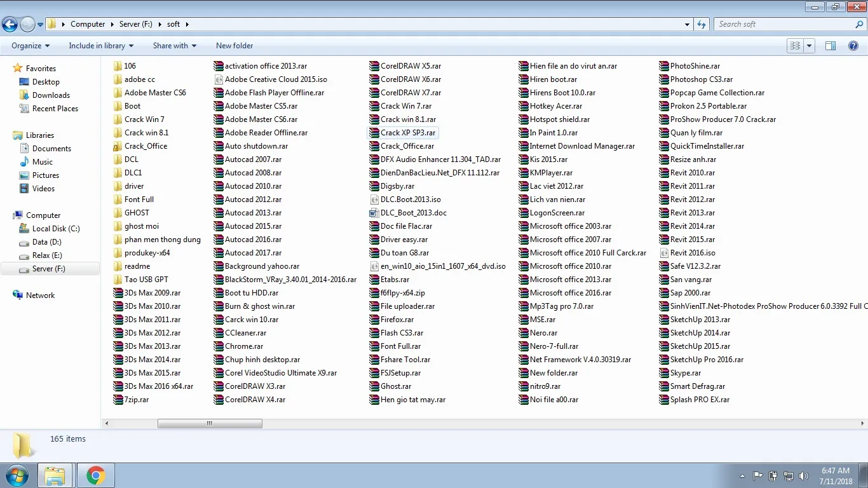Click soft segment in the address breadcrumb
The width and height of the screenshot is (868, 488).
[x=173, y=24]
